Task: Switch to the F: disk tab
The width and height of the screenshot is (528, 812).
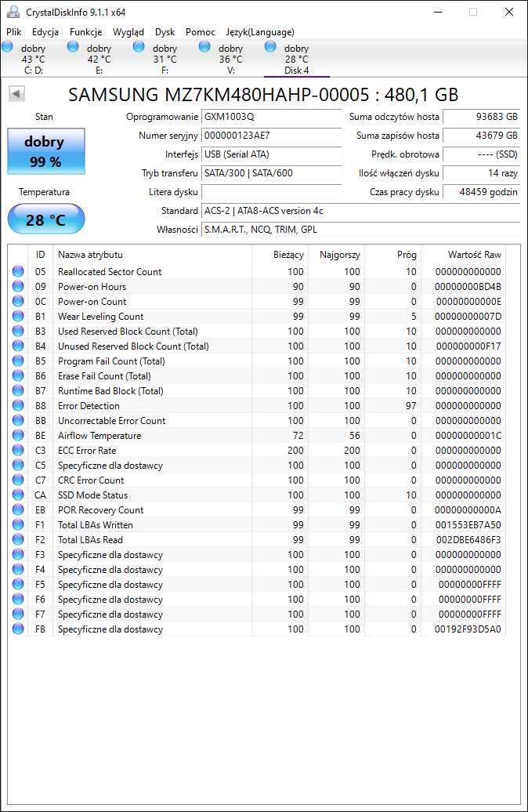Action: 165,59
